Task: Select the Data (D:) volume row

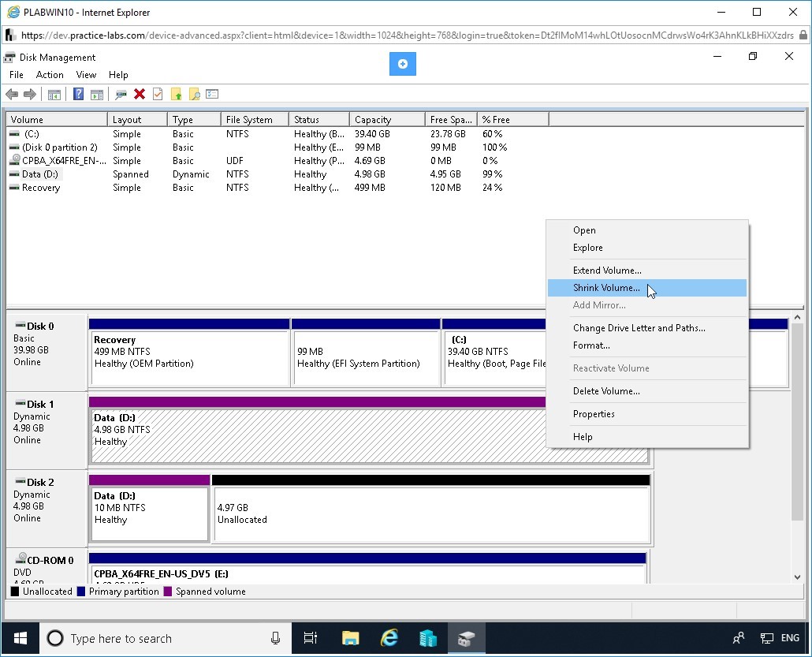Action: 278,174
